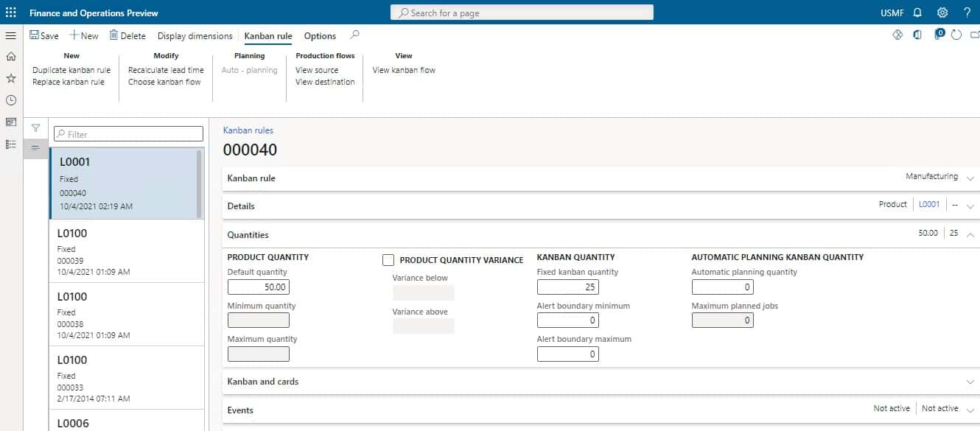This screenshot has width=980, height=431.
Task: Switch to the Options ribbon tab
Action: pos(320,36)
